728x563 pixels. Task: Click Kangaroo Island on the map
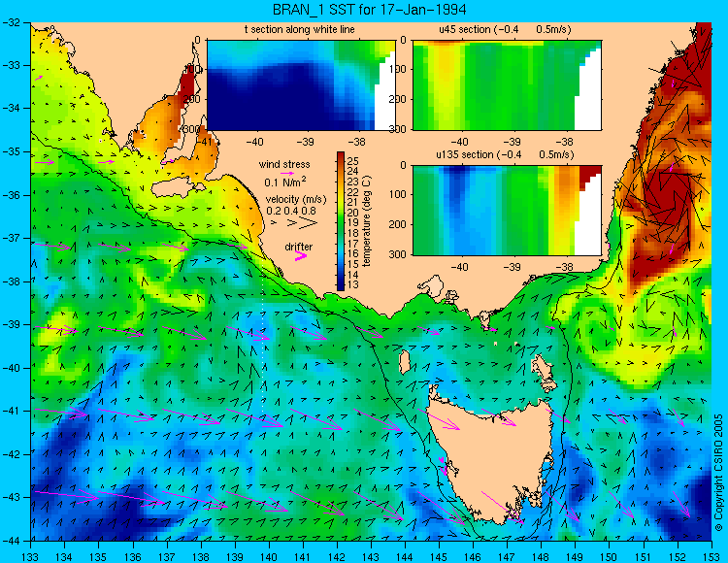pos(178,189)
